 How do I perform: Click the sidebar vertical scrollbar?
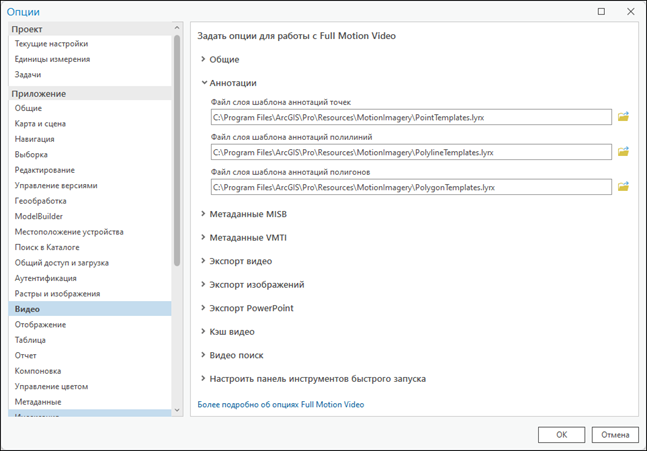click(178, 150)
